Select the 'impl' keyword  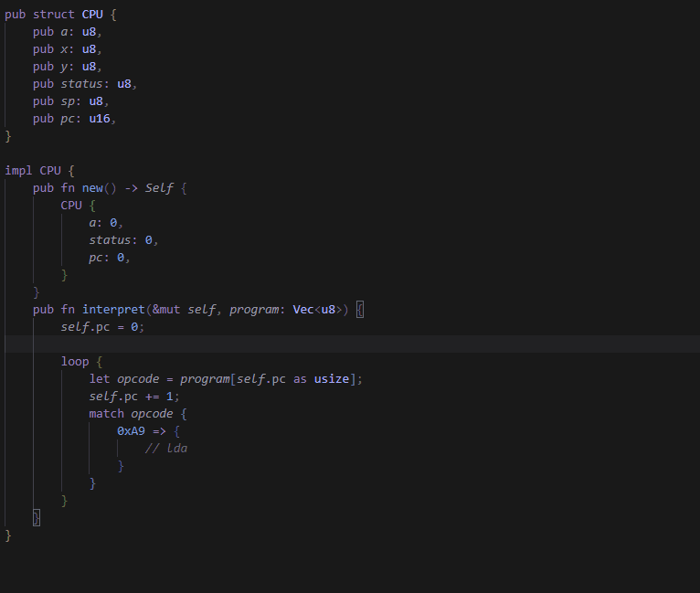(18, 171)
